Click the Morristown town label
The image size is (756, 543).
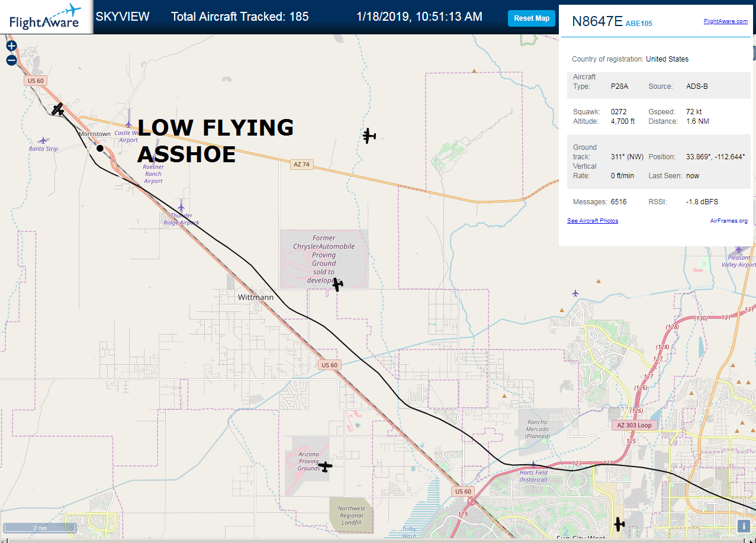pos(95,134)
